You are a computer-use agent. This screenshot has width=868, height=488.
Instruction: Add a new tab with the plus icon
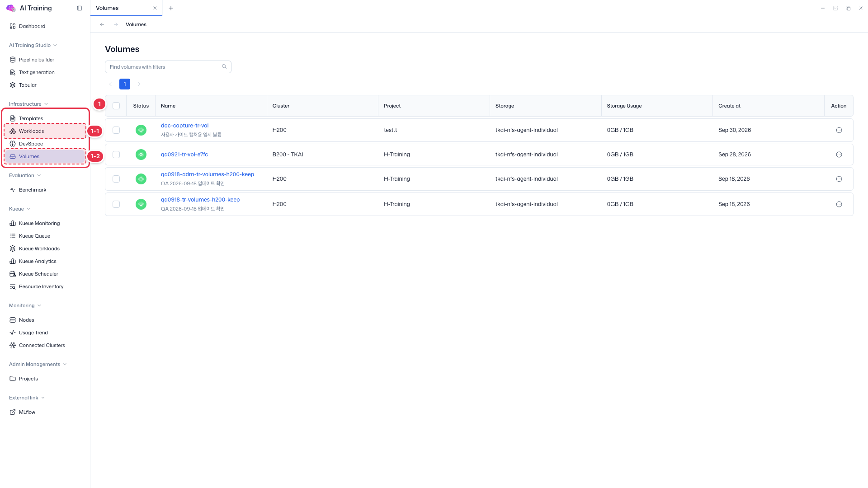(171, 8)
